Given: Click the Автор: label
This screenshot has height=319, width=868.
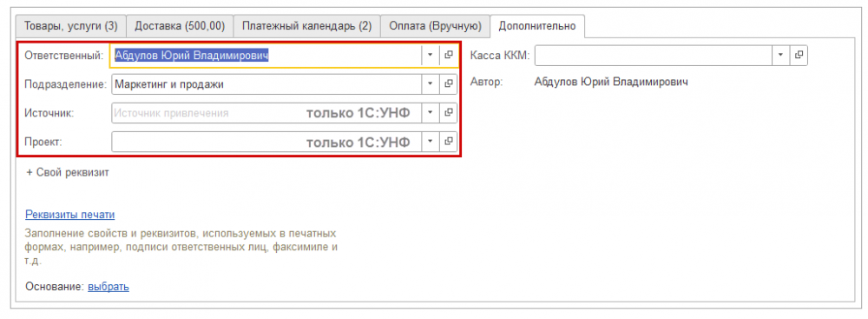Looking at the screenshot, I should (486, 83).
